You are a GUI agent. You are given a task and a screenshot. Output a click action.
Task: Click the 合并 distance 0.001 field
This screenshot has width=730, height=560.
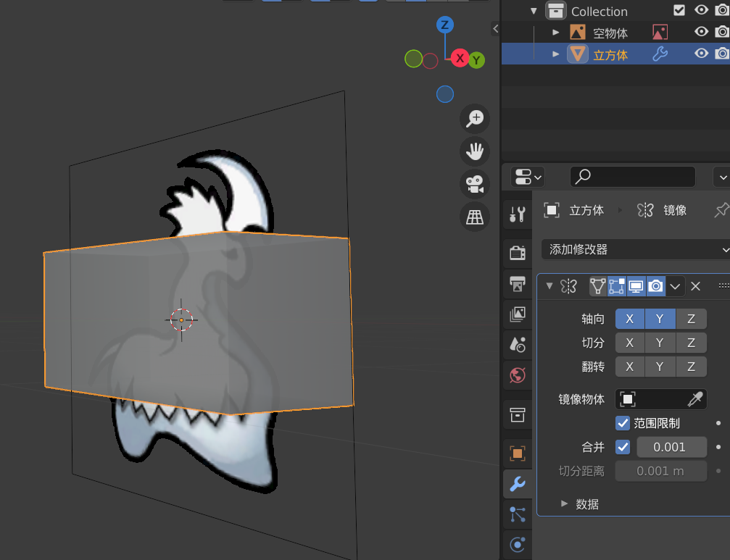tap(672, 447)
